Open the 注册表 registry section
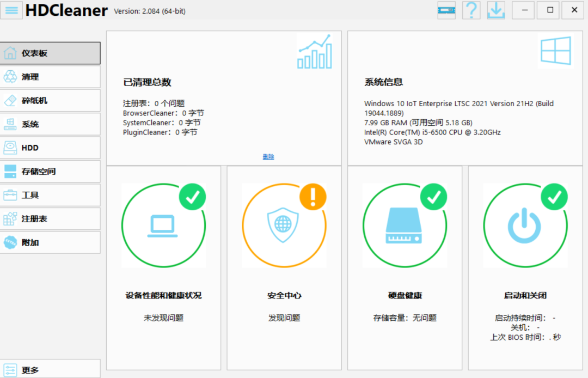The width and height of the screenshot is (588, 378). (x=50, y=218)
